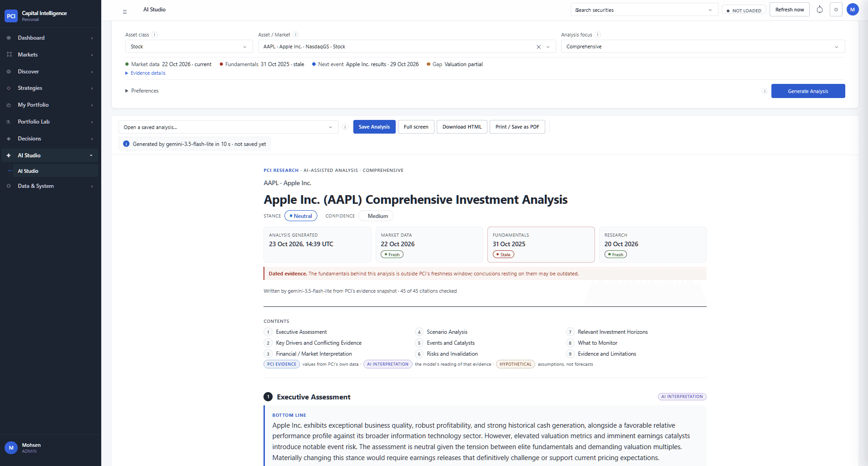Click the Markets sidebar icon
This screenshot has width=868, height=466.
click(x=9, y=55)
